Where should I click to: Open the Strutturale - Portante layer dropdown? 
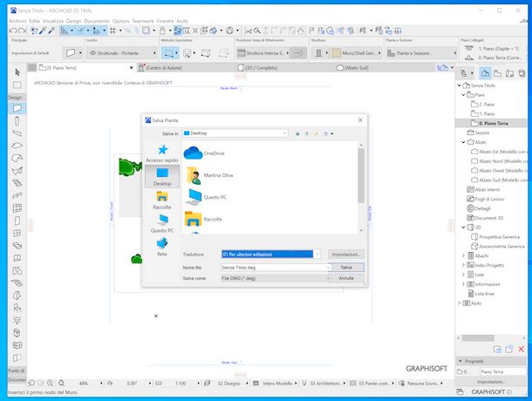pos(122,53)
